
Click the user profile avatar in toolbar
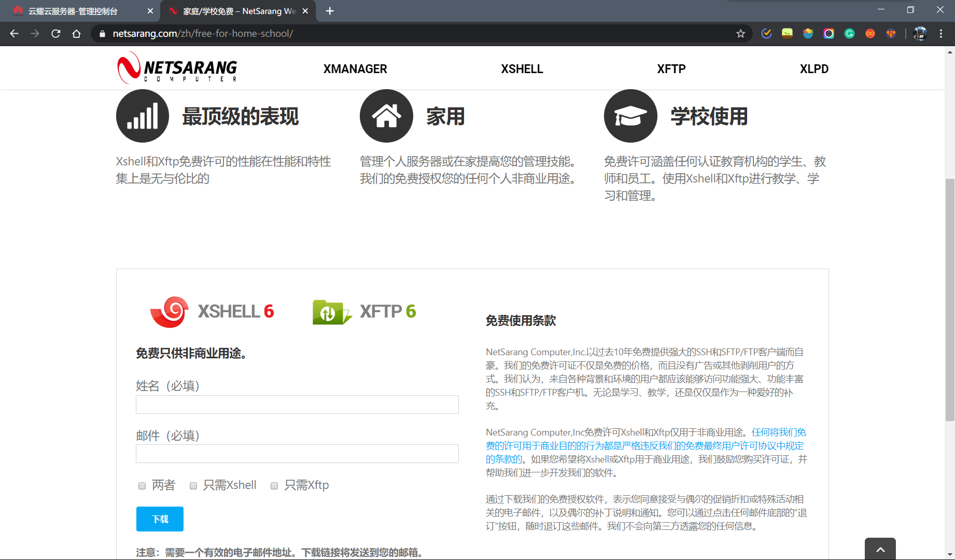click(920, 34)
